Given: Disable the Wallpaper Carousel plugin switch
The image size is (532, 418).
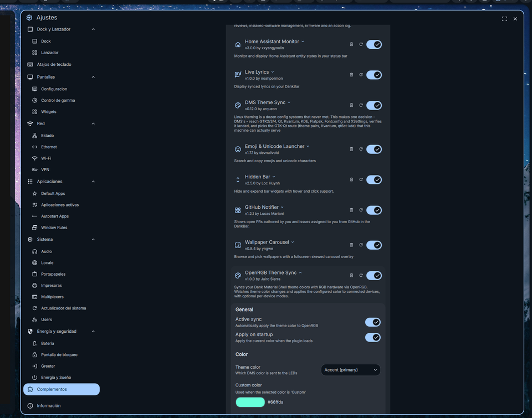Looking at the screenshot, I should coord(374,245).
